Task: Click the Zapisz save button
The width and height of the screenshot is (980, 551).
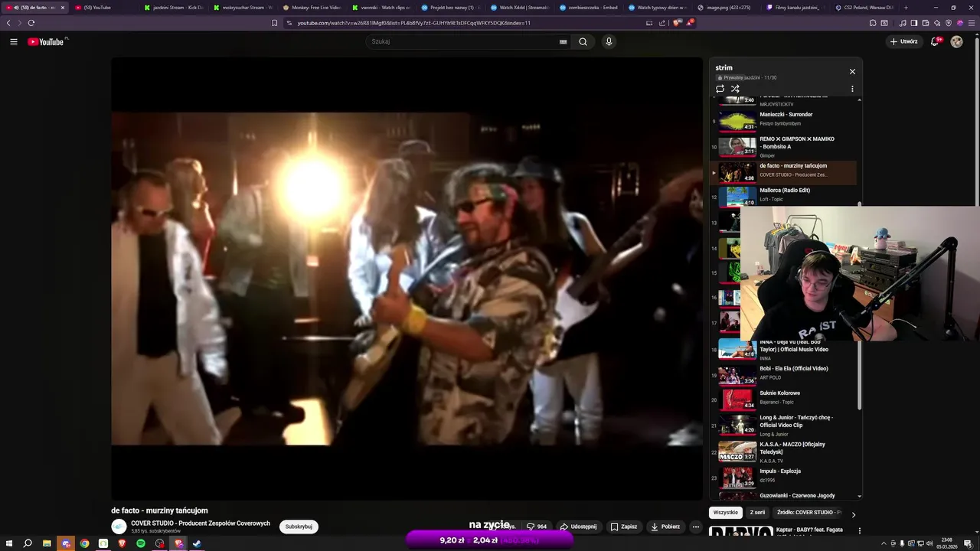Action: click(x=623, y=527)
